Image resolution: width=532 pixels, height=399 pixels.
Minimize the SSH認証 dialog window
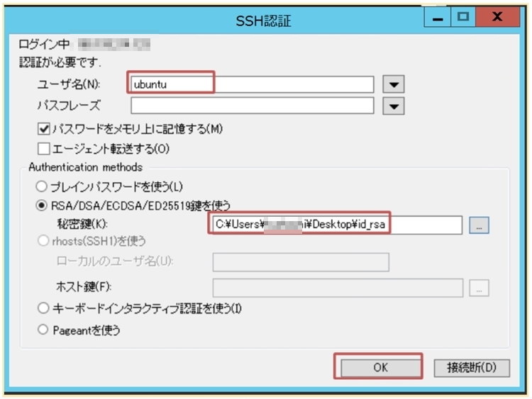[x=438, y=15]
